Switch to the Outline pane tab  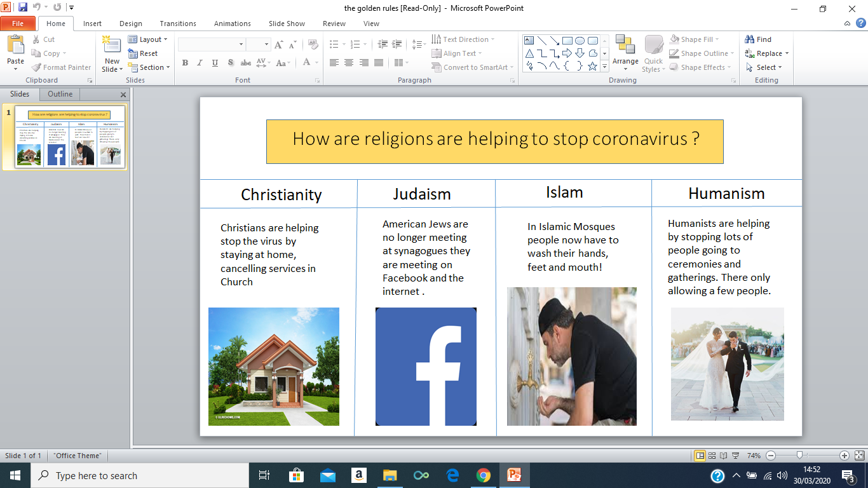point(60,94)
